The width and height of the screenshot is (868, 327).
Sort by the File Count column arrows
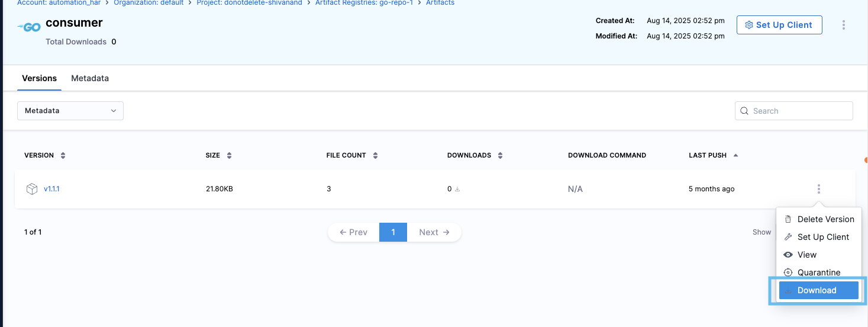[x=375, y=156]
